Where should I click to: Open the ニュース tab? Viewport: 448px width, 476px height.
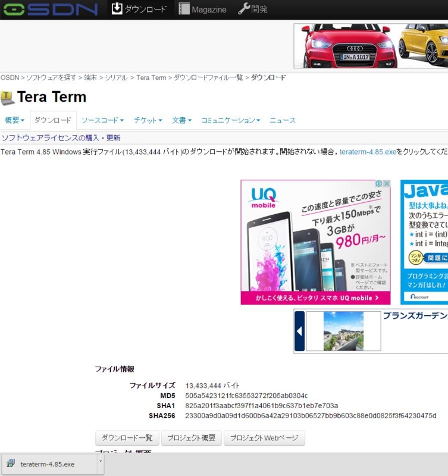(283, 120)
